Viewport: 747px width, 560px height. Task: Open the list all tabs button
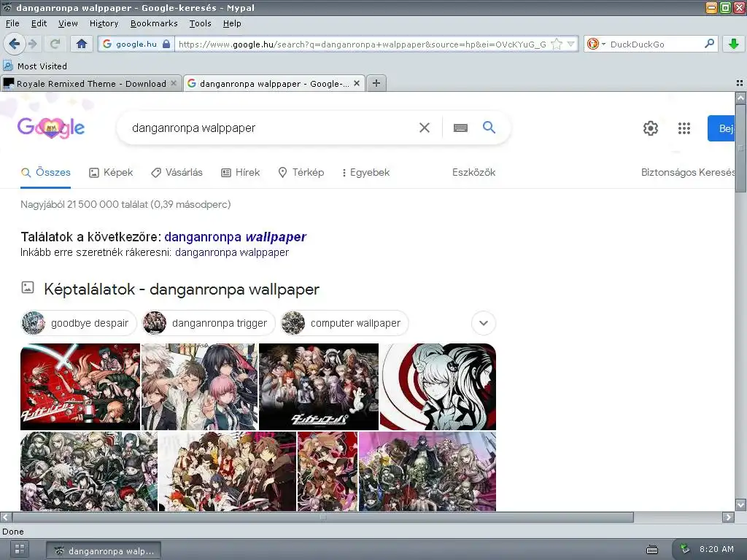coord(740,83)
